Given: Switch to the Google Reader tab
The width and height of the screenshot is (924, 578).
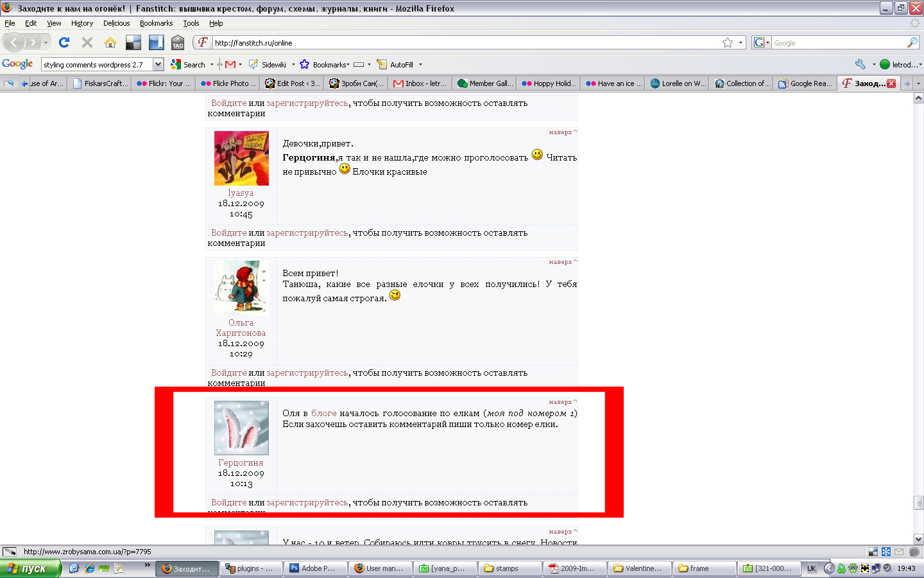Looking at the screenshot, I should 805,83.
